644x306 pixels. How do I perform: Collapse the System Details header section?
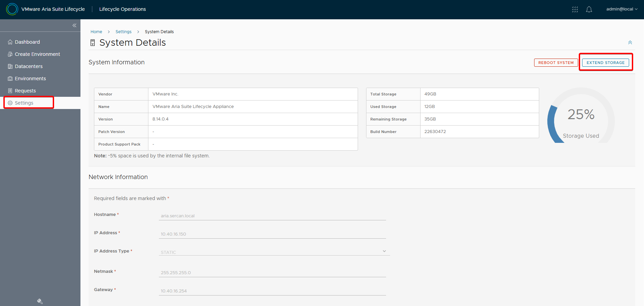(630, 43)
